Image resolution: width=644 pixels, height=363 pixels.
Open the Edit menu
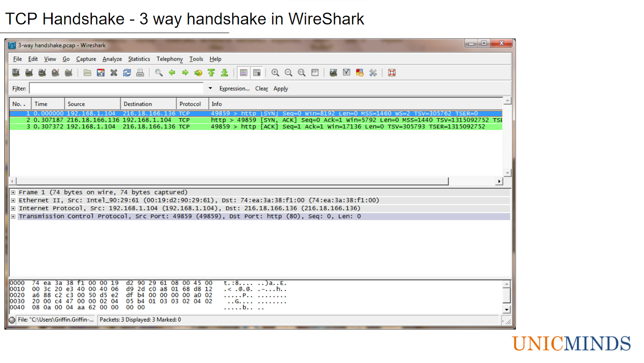pos(33,59)
